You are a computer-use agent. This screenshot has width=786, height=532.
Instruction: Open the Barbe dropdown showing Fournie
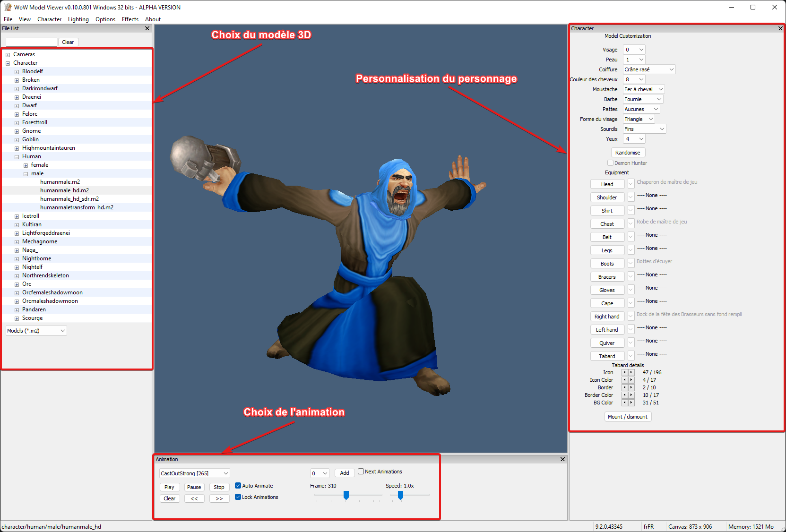(x=643, y=99)
